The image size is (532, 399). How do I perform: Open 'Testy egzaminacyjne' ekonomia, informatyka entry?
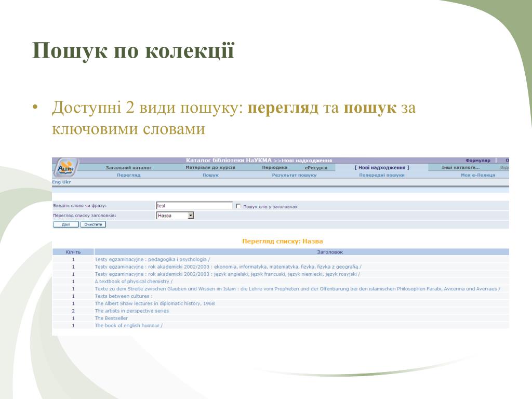click(228, 267)
